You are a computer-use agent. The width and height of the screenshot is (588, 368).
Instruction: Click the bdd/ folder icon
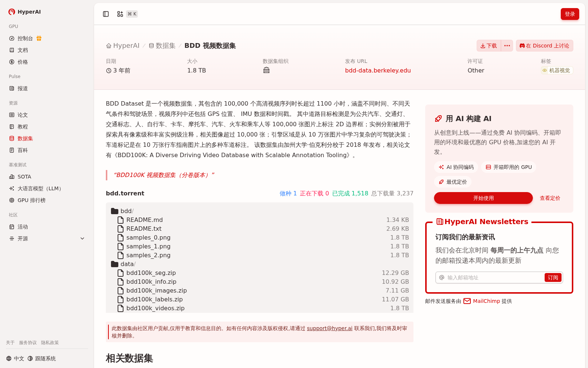115,211
